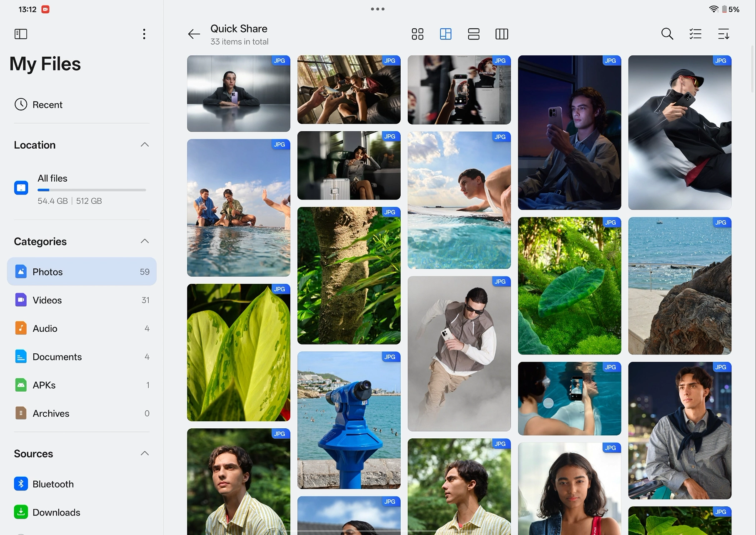Click the battery 5% indicator

[x=731, y=9]
